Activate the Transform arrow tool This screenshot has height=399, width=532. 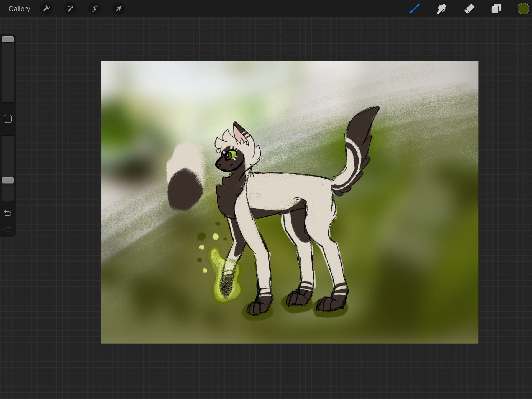click(x=119, y=9)
